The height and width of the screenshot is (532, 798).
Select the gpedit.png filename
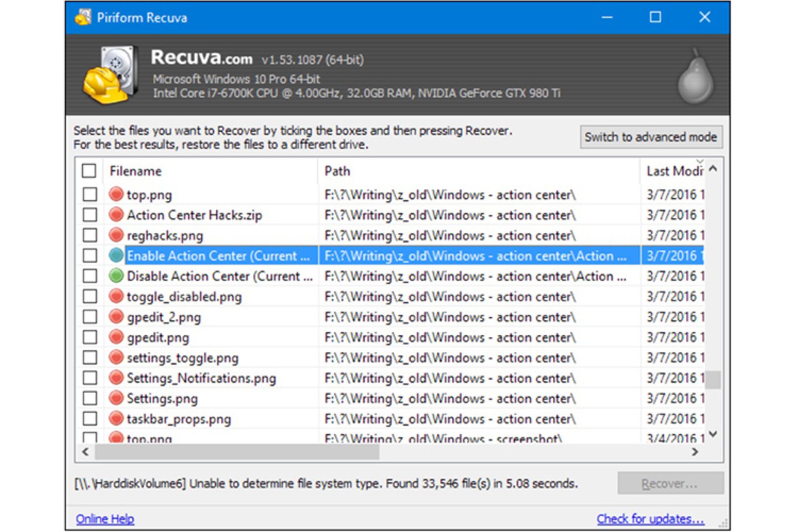pos(158,337)
